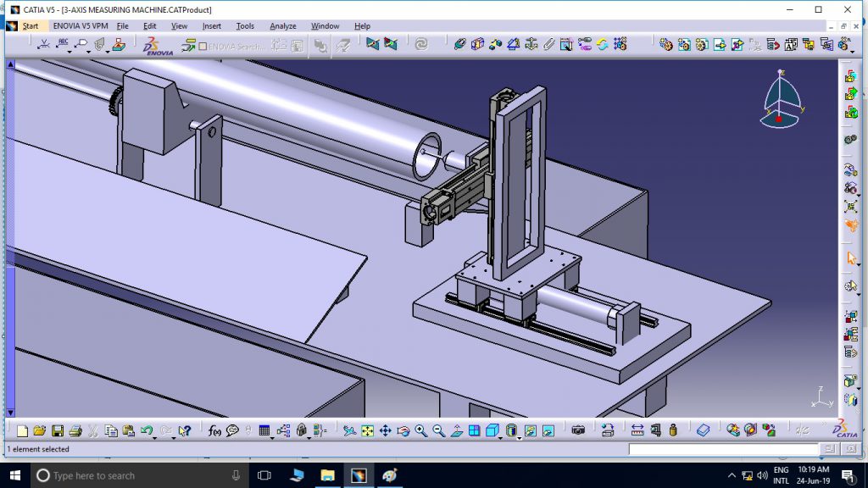Click the What's This help cursor

[x=185, y=430]
